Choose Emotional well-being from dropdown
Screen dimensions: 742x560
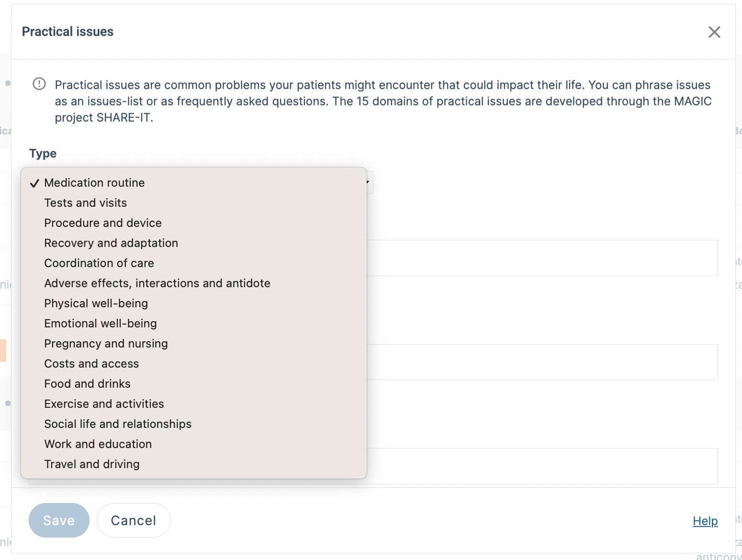(194, 324)
